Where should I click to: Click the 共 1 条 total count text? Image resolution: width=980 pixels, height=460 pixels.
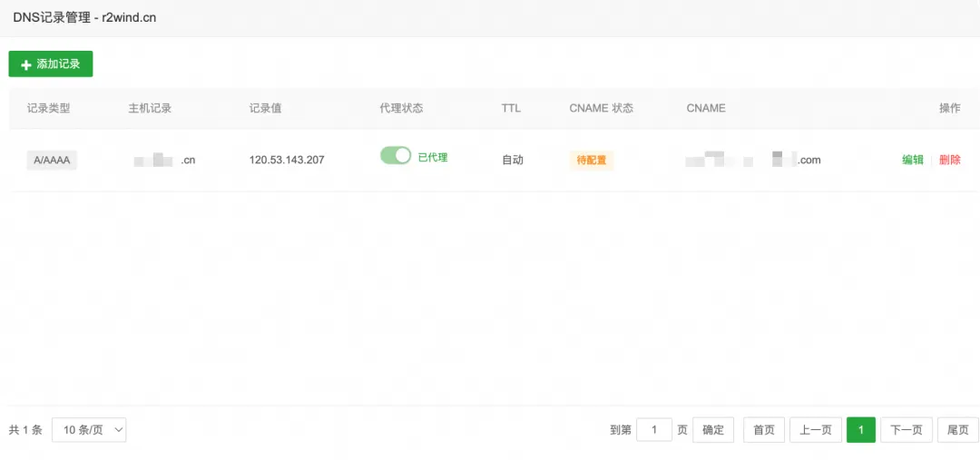(x=25, y=430)
